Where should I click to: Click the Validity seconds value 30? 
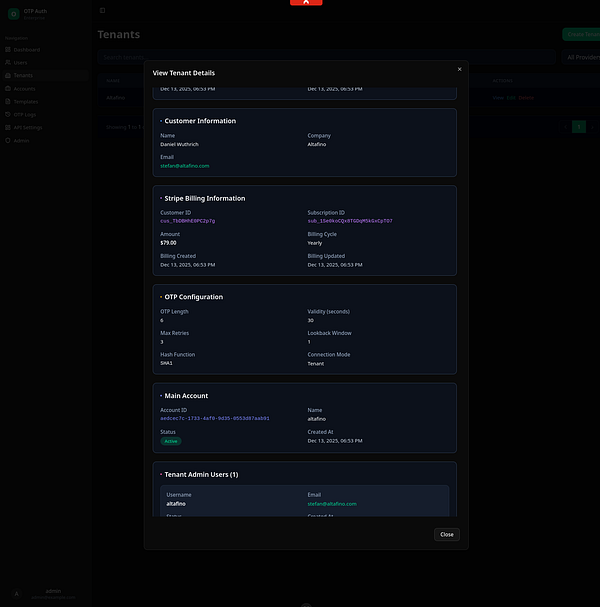[310, 320]
